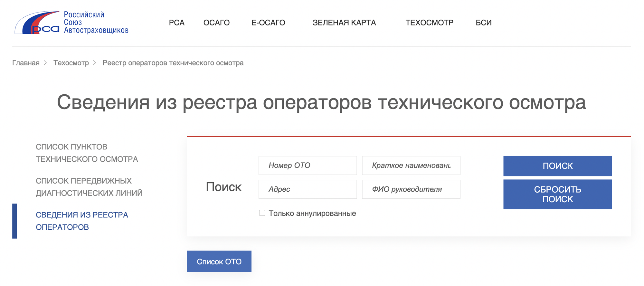Focus the ФИО руководителя input field
This screenshot has width=644, height=286.
(x=411, y=189)
